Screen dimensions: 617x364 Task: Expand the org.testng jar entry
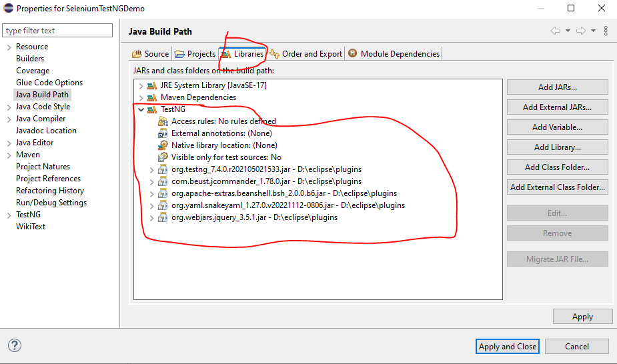tap(151, 170)
